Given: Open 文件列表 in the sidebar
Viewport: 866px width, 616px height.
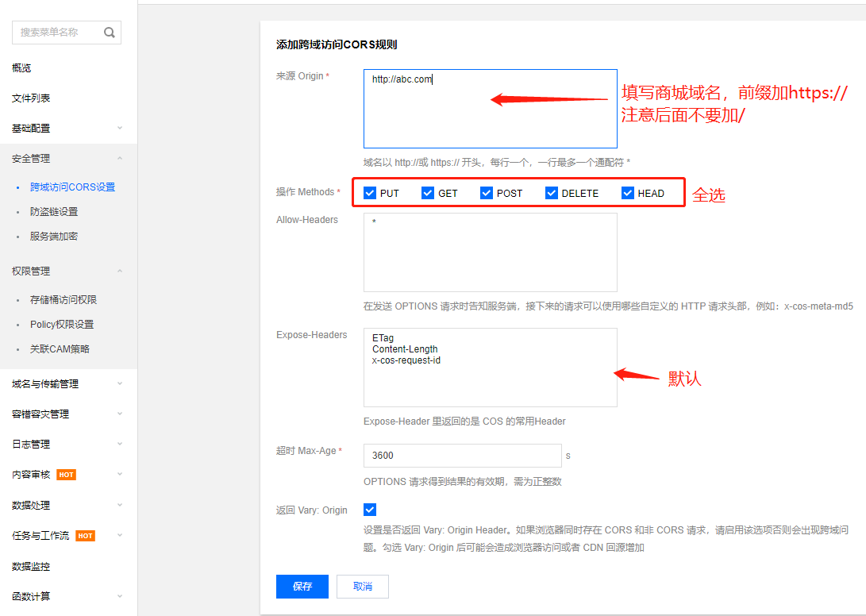Looking at the screenshot, I should 31,98.
